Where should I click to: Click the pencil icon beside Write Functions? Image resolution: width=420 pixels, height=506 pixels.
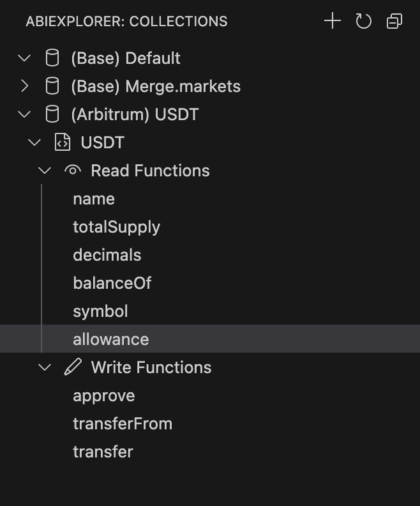pyautogui.click(x=73, y=367)
